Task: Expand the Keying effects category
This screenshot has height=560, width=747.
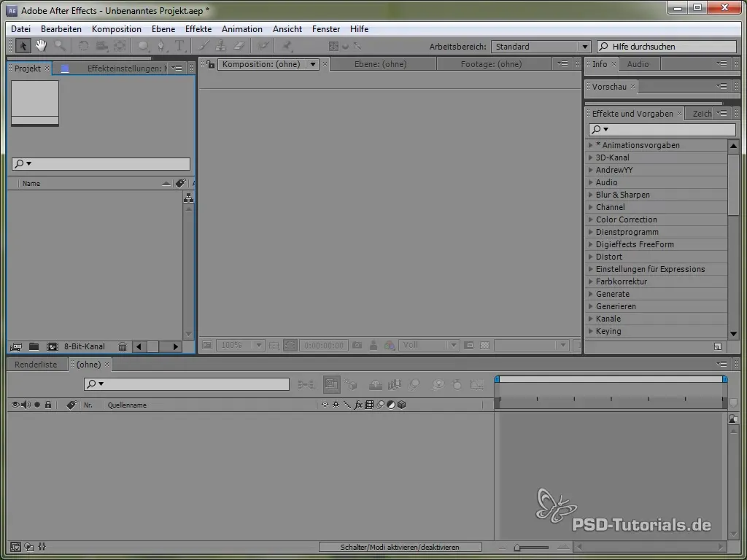Action: coord(591,331)
